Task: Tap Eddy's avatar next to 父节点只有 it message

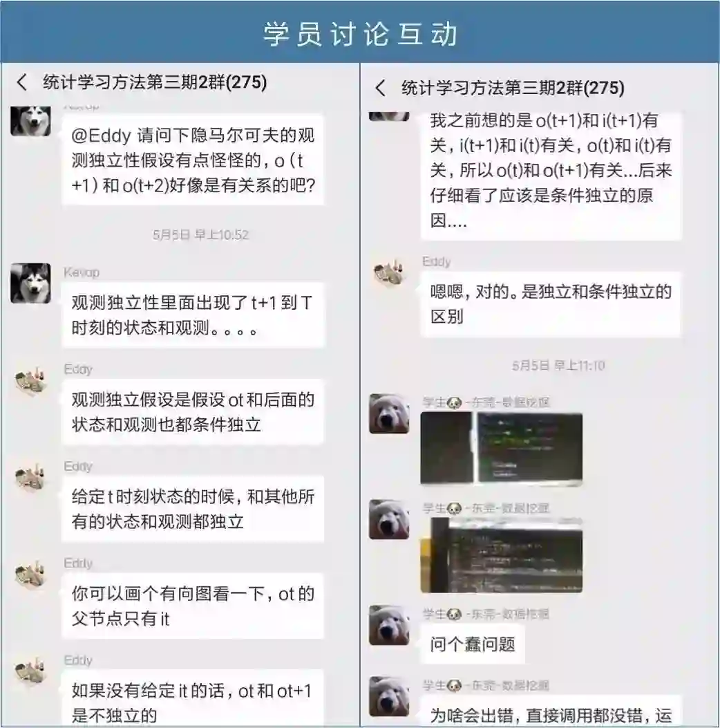Action: [x=30, y=575]
